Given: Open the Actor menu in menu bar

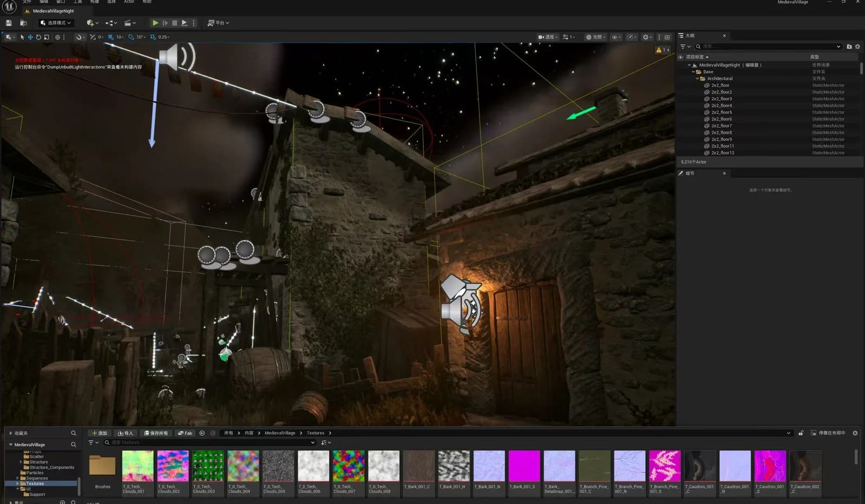Looking at the screenshot, I should pyautogui.click(x=129, y=2).
